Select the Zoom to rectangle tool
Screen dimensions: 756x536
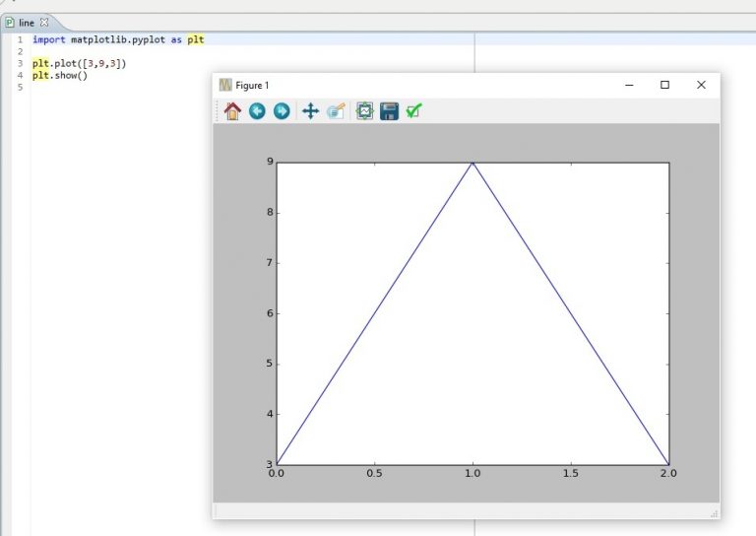coord(337,111)
